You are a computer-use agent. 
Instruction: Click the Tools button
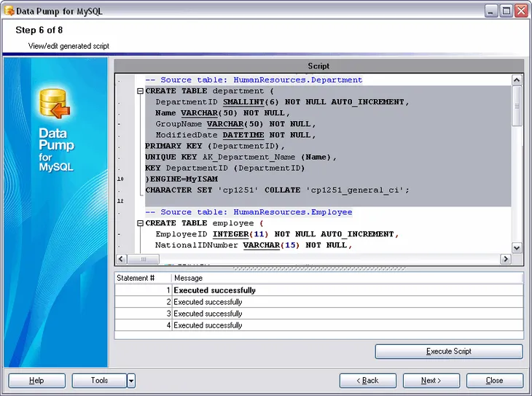99,381
